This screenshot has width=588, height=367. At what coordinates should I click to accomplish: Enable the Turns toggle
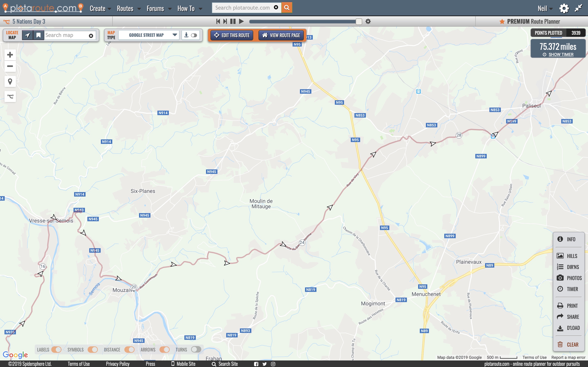(x=196, y=349)
